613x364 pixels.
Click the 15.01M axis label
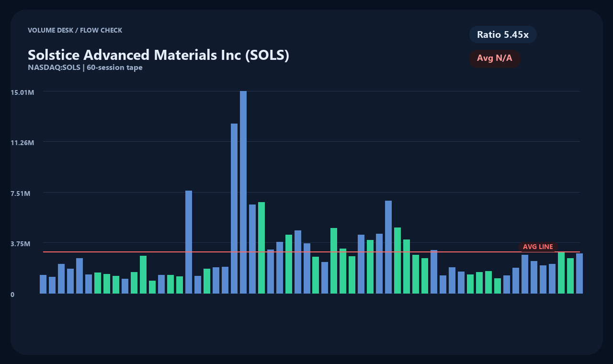point(23,92)
